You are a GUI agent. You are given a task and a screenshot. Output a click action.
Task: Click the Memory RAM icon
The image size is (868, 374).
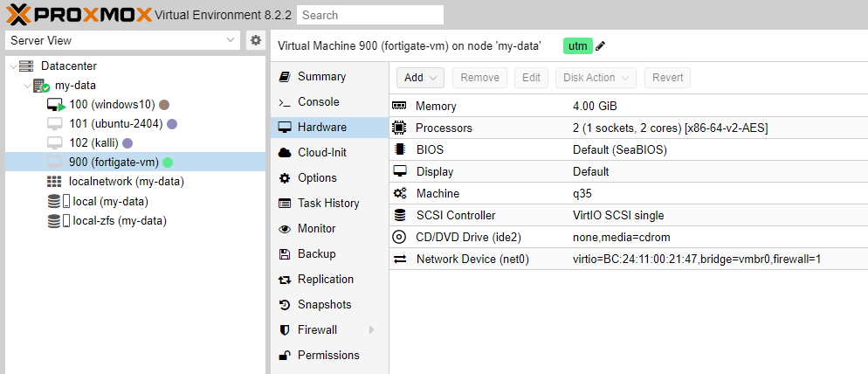point(399,106)
